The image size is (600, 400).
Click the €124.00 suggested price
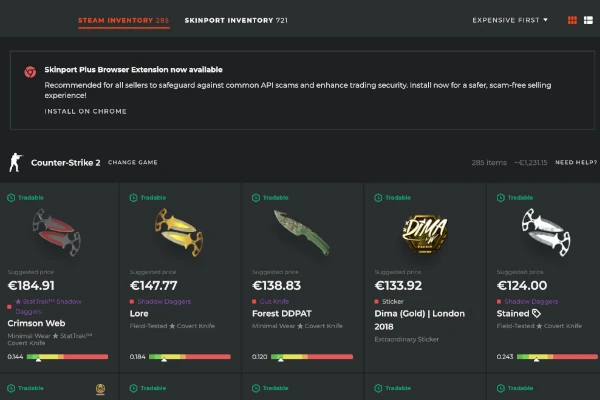point(522,286)
